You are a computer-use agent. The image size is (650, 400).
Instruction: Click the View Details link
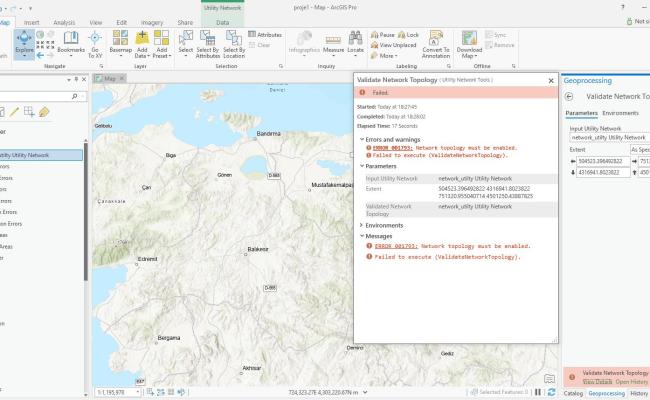point(597,381)
